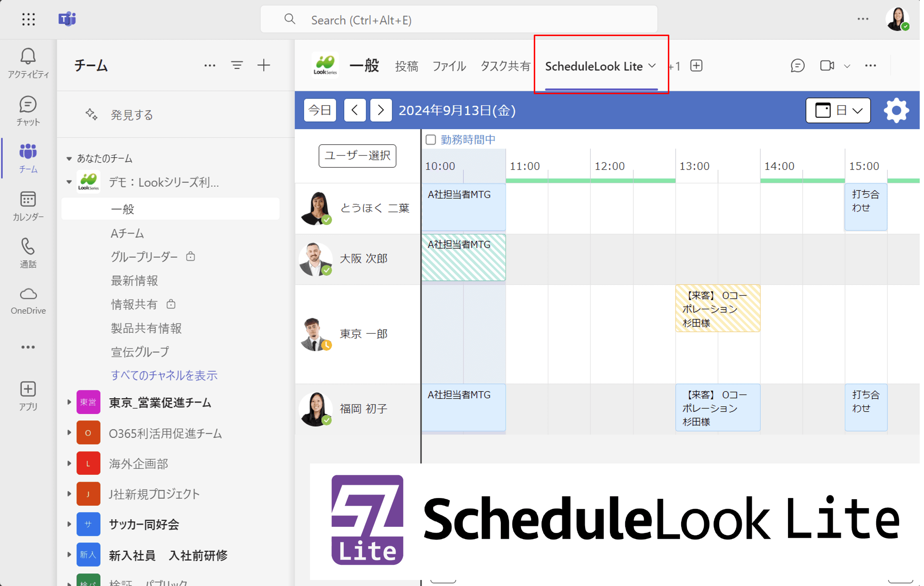The image size is (924, 586).
Task: Open the Microsoft 365 app launcher grid
Action: coord(28,19)
